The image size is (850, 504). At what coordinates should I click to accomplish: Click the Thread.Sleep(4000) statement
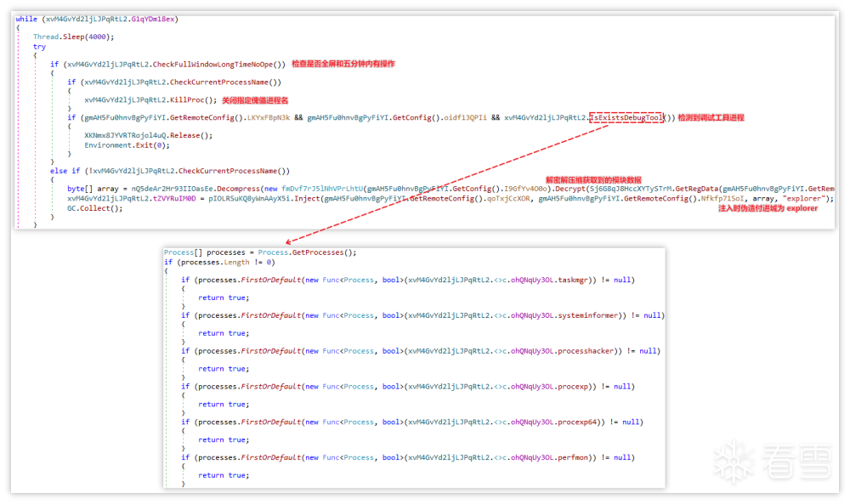point(73,37)
